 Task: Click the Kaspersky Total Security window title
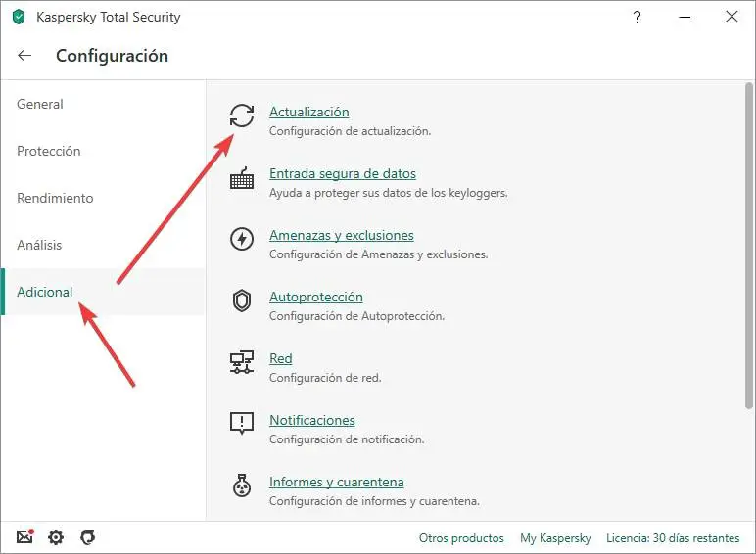click(x=109, y=17)
